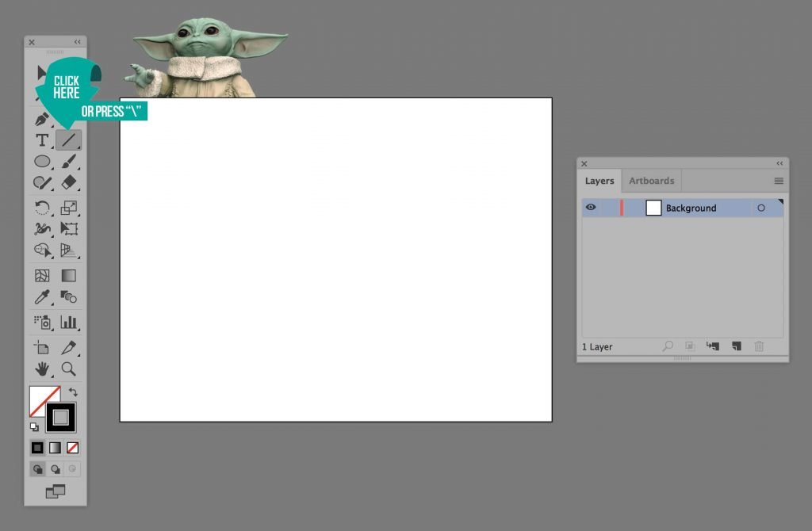The image size is (812, 531).
Task: Select the Blend tool
Action: pyautogui.click(x=68, y=297)
